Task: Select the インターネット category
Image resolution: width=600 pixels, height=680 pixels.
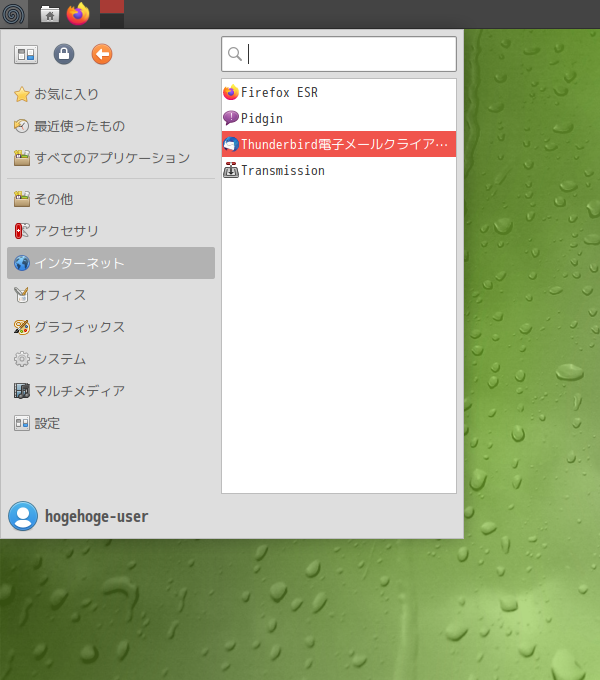Action: [x=111, y=263]
